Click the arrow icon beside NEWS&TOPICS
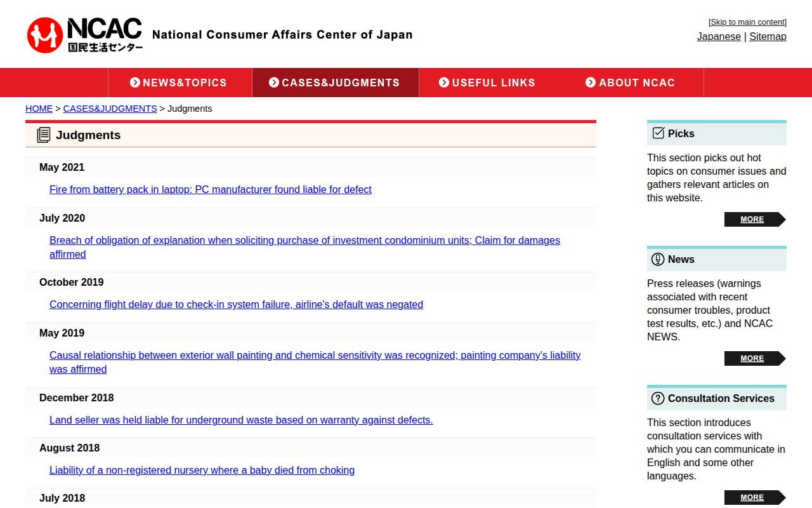This screenshot has height=508, width=812. [x=135, y=83]
